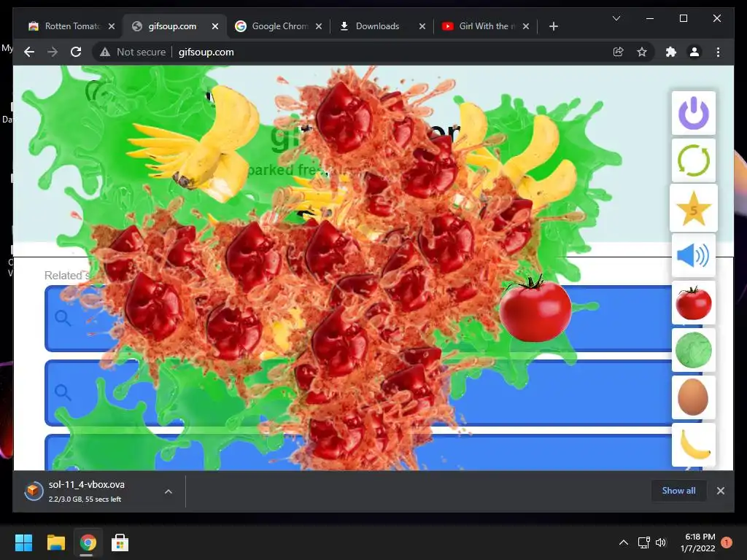Image resolution: width=747 pixels, height=560 pixels.
Task: Close the Girl With the YouTube tab
Action: 526,26
